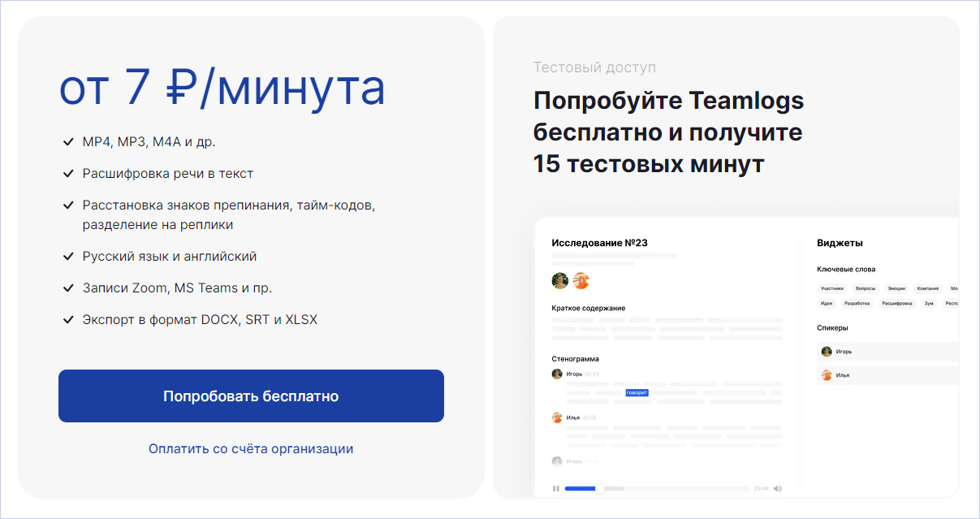Click the «Тестовый доступ» caption
Screen dimensions: 980x519
coord(594,67)
